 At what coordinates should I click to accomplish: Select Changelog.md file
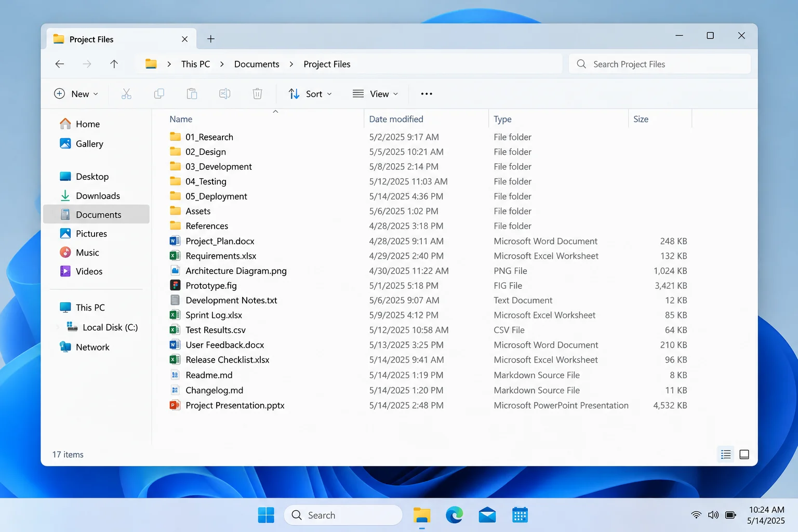click(x=214, y=390)
